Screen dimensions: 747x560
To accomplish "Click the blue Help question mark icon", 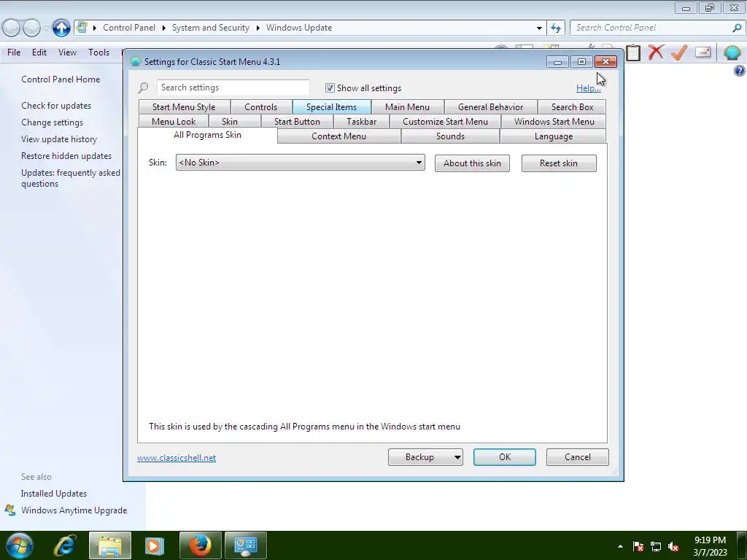I will pyautogui.click(x=740, y=71).
